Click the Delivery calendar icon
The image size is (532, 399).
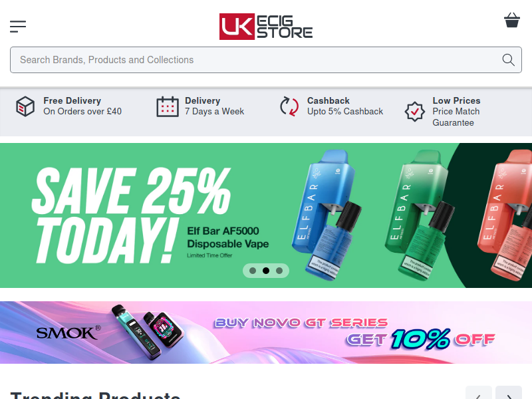(x=168, y=106)
